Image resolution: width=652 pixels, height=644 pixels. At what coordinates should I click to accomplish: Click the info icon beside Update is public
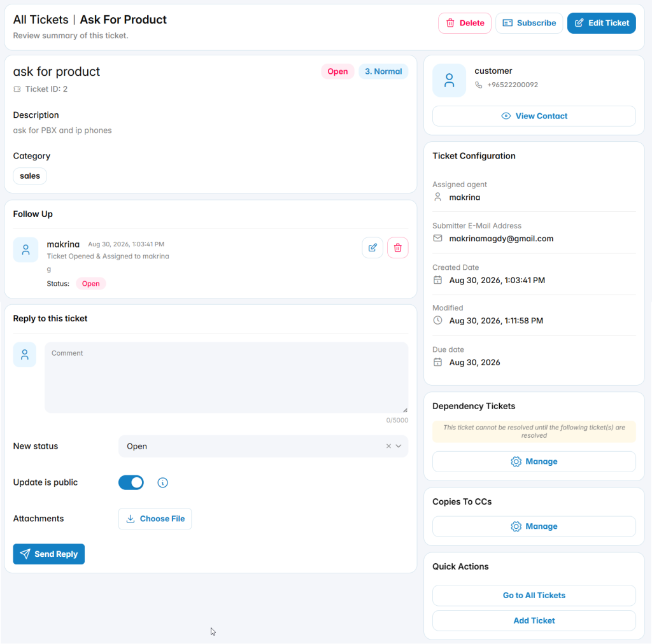point(162,482)
